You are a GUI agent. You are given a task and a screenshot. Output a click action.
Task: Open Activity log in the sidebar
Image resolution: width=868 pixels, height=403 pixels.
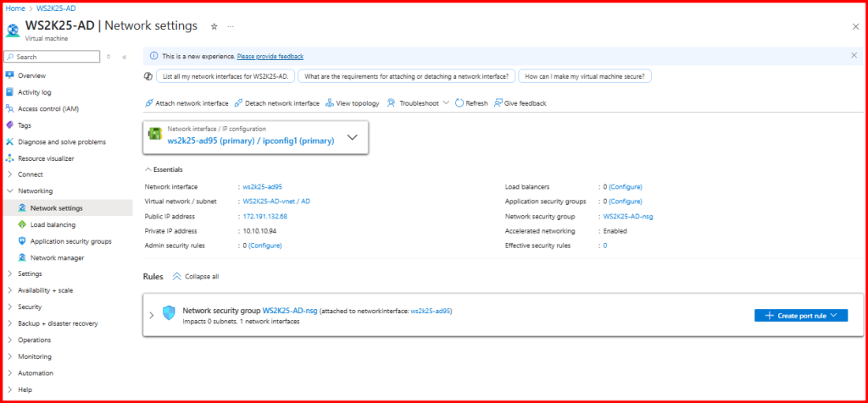(x=35, y=92)
